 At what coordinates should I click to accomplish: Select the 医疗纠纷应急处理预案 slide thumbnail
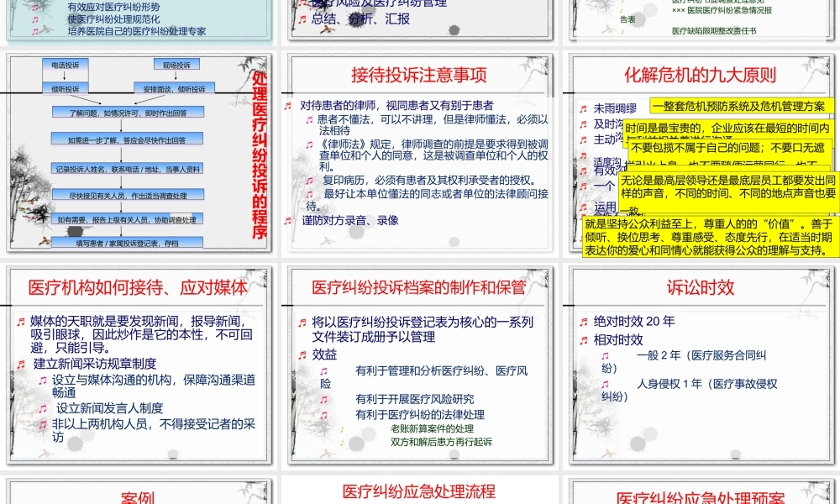pos(701,491)
